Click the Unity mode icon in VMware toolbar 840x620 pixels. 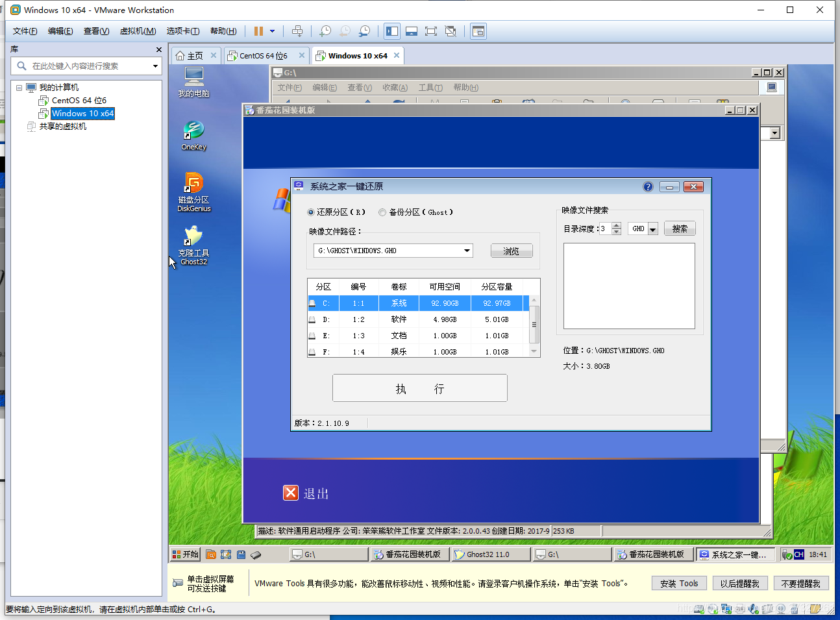[x=451, y=31]
